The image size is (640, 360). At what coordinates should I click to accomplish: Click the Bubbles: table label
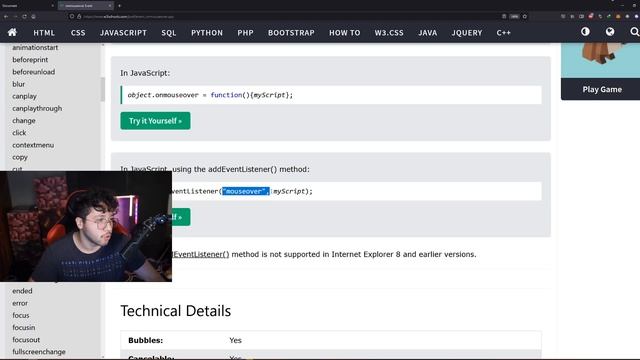click(x=145, y=340)
